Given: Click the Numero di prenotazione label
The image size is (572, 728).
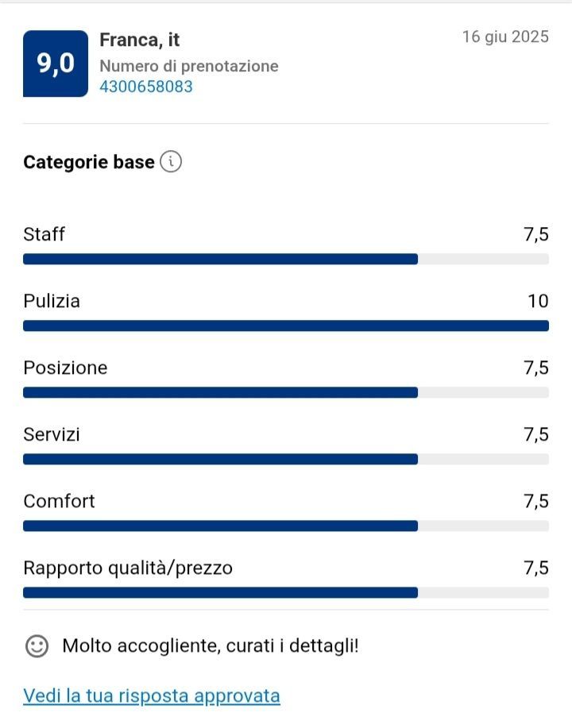Looking at the screenshot, I should pos(189,66).
